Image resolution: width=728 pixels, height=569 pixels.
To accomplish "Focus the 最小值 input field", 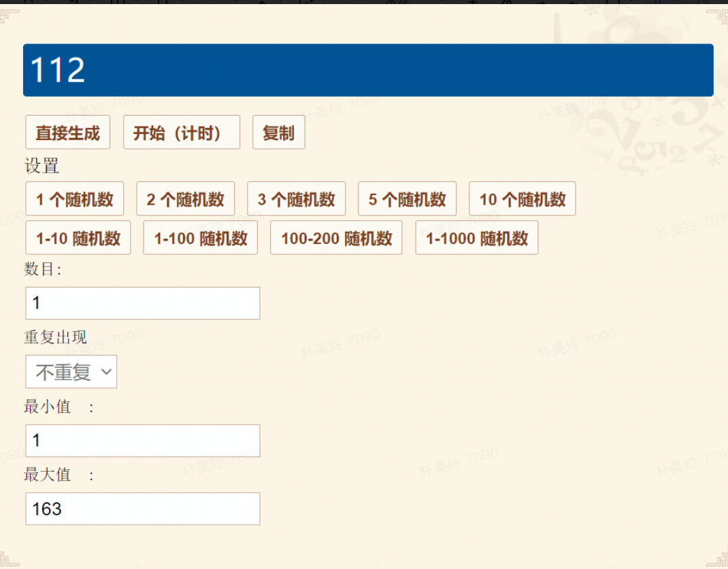I will click(x=142, y=441).
